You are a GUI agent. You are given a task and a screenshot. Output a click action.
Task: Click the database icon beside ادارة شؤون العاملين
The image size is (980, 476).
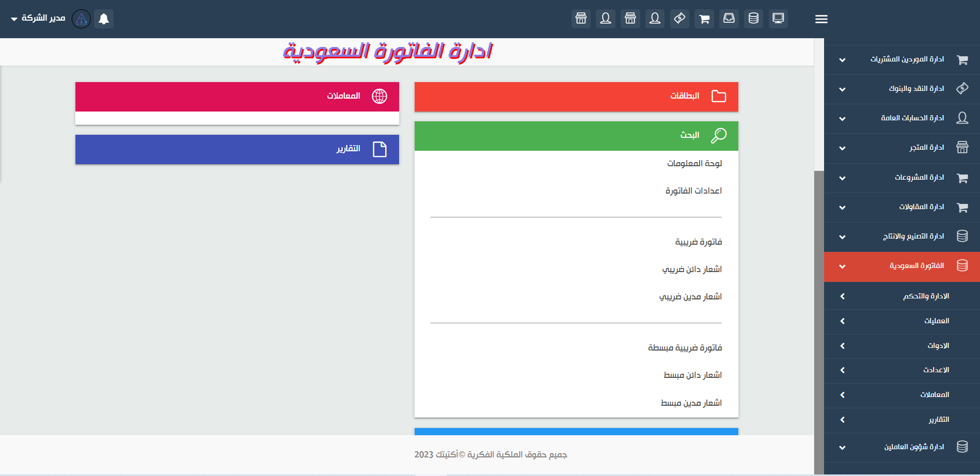(962, 447)
